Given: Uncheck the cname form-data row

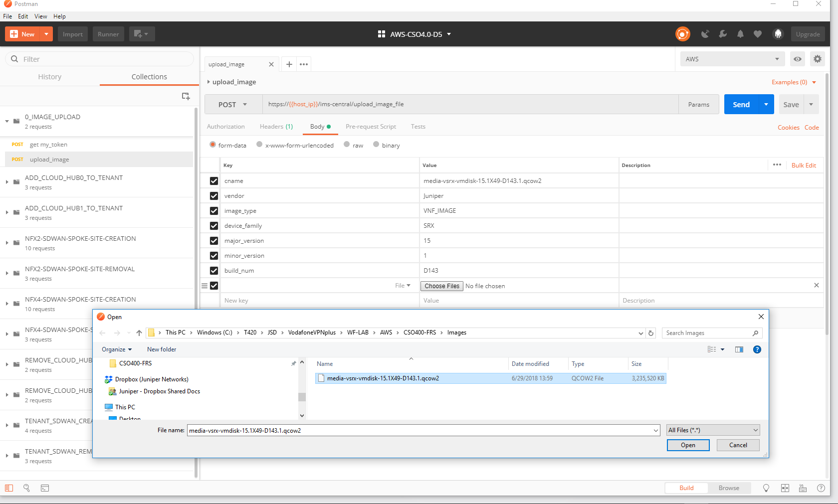Looking at the screenshot, I should coord(213,181).
